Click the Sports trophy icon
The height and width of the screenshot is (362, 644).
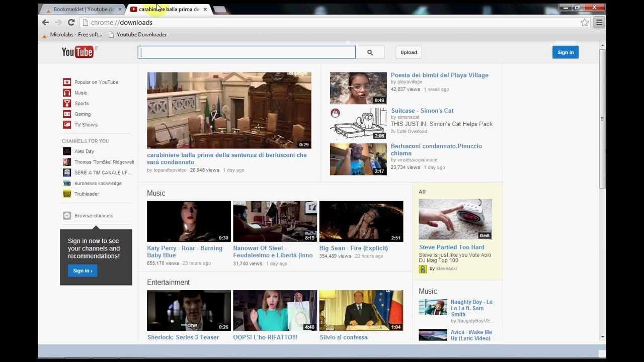click(x=67, y=103)
